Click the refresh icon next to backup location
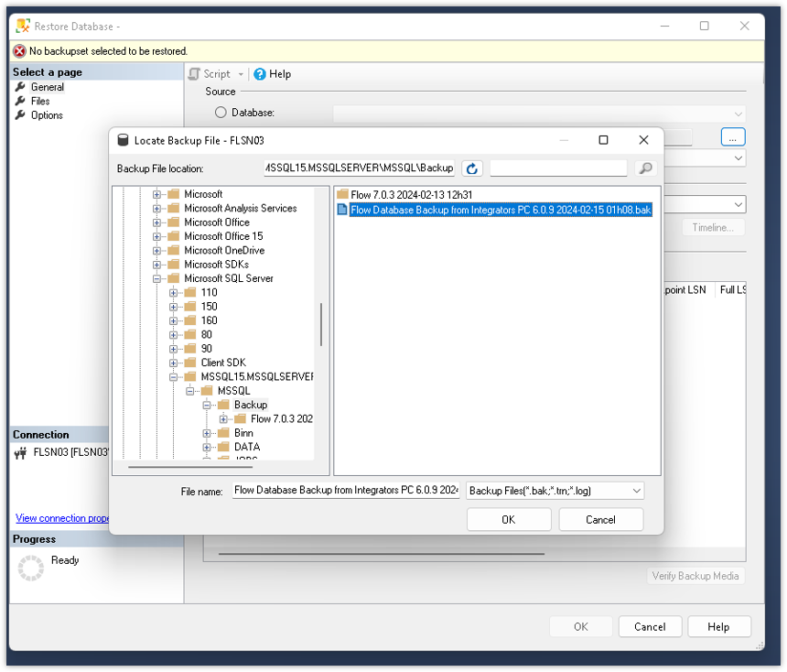This screenshot has height=672, width=787. [x=472, y=168]
